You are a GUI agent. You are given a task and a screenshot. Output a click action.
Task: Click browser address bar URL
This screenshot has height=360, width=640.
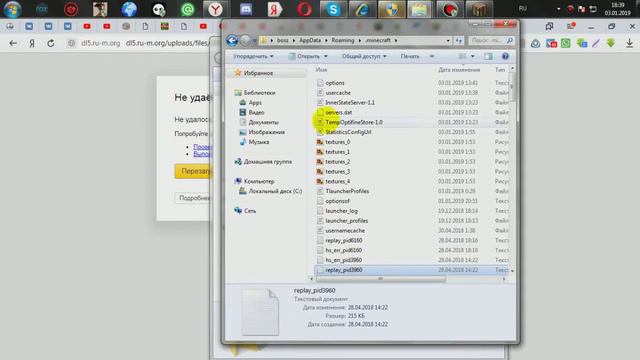pos(167,43)
